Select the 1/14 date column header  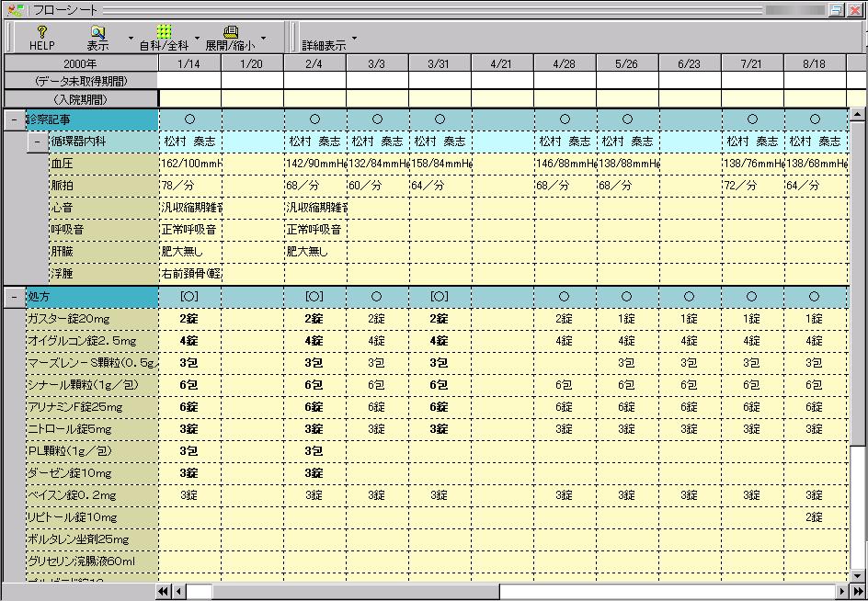click(189, 62)
